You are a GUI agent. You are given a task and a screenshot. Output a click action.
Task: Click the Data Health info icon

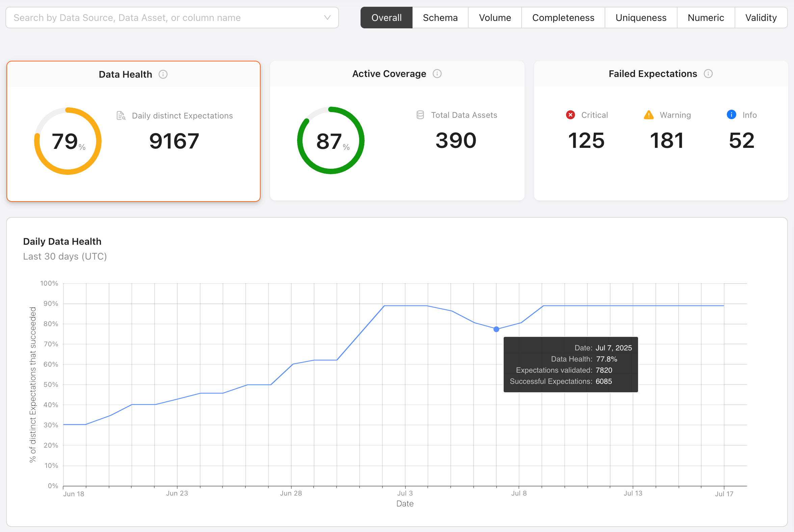(163, 74)
